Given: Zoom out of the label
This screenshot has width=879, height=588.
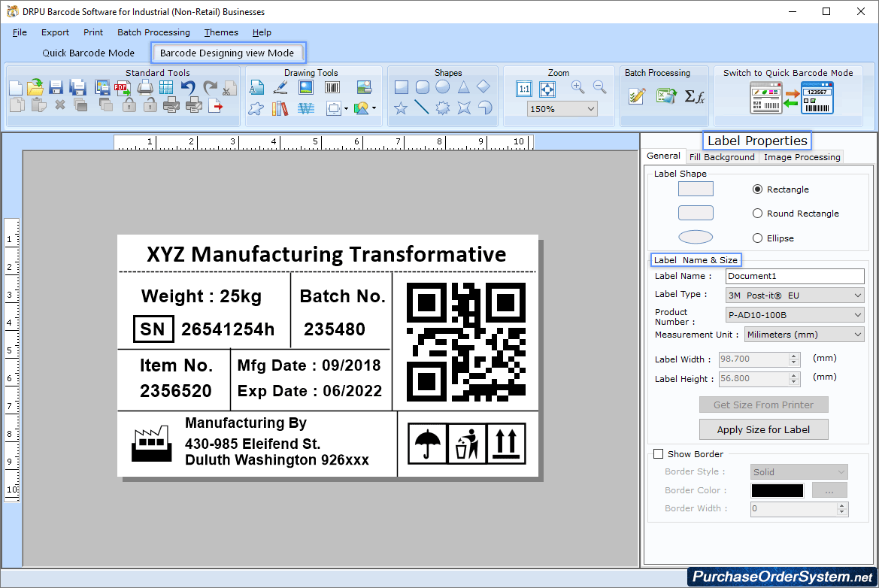Looking at the screenshot, I should tap(600, 87).
